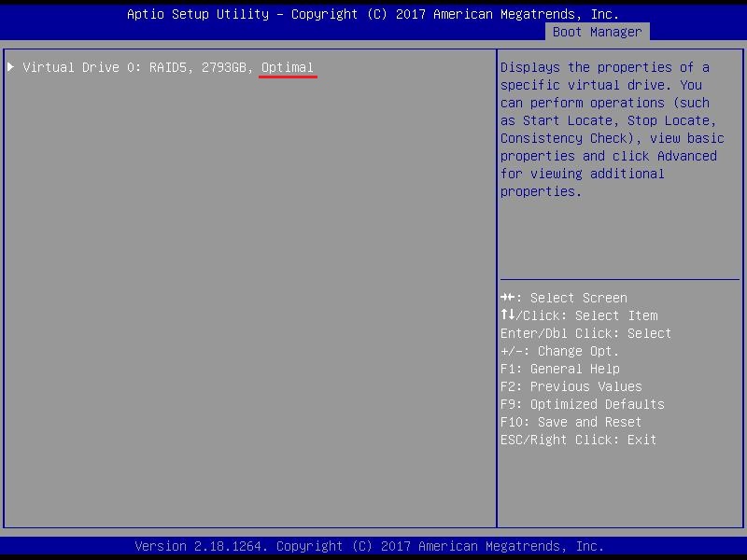Click the Select Screen hint label
Image resolution: width=747 pixels, height=560 pixels.
(x=579, y=298)
